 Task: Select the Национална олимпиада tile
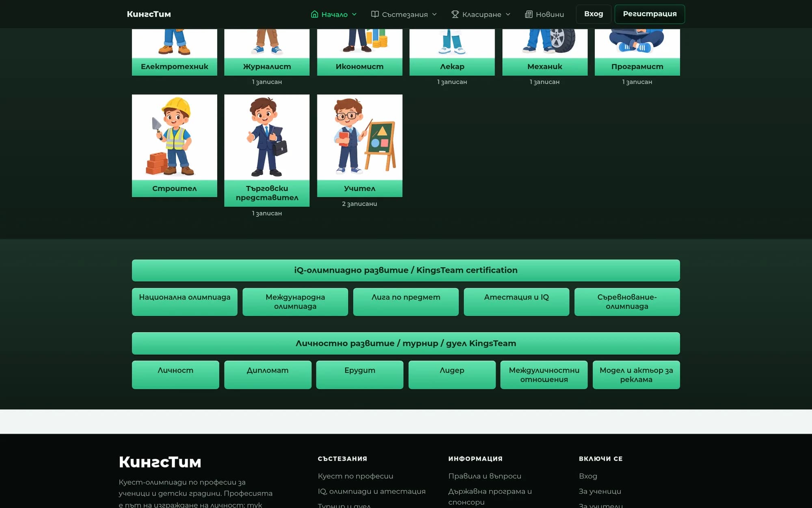tap(185, 302)
